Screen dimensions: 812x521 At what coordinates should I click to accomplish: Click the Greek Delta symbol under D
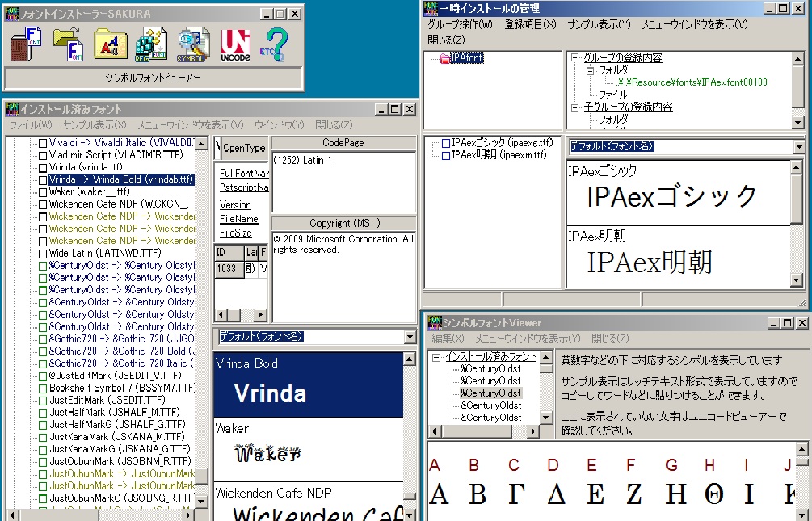[556, 494]
